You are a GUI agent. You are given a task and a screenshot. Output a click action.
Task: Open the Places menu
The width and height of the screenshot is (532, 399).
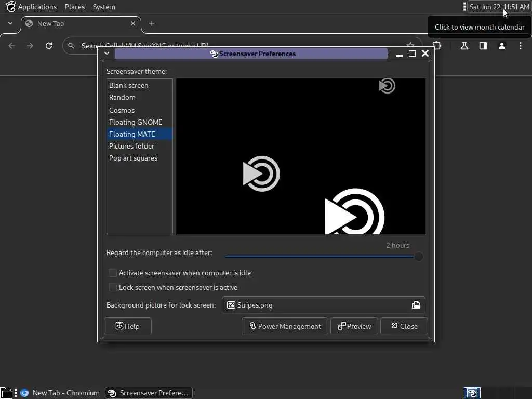click(75, 7)
